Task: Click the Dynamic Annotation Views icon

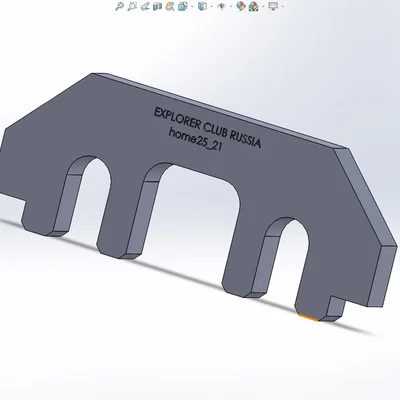Action: 170,6
